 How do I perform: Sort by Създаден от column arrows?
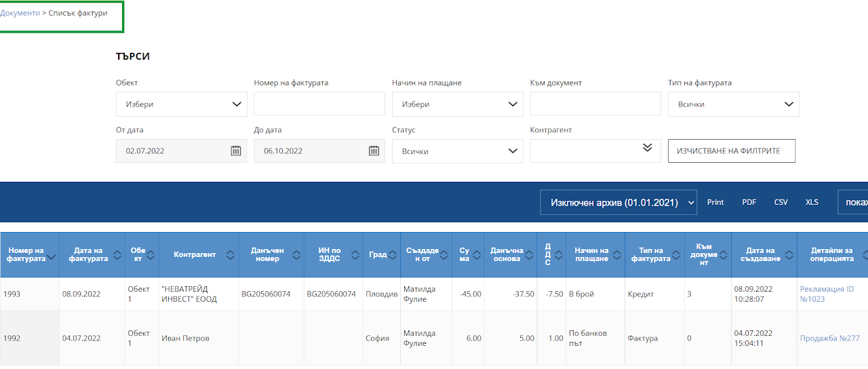click(443, 255)
